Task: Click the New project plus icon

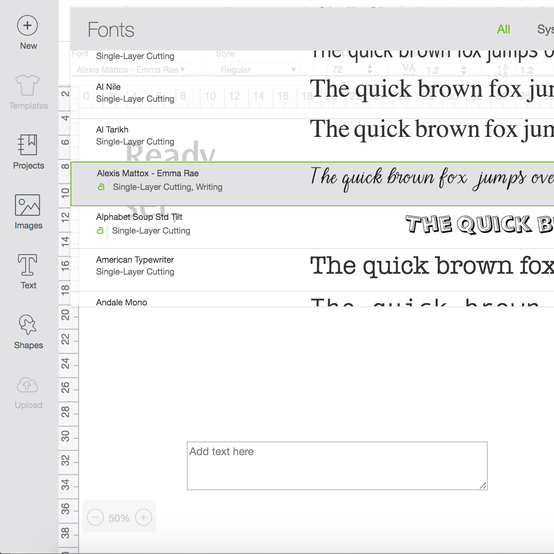Action: (x=27, y=25)
